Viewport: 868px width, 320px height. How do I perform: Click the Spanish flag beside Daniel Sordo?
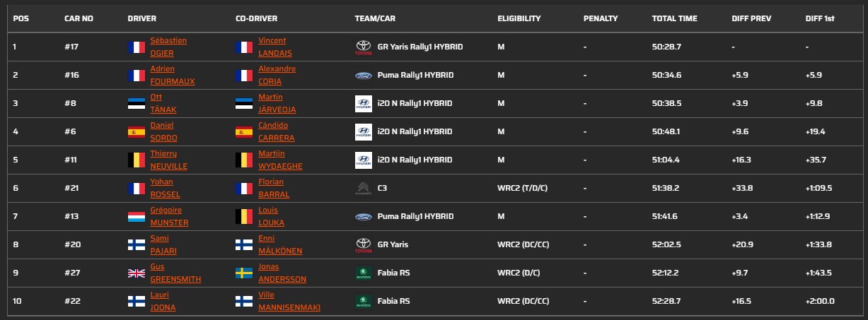(x=136, y=132)
